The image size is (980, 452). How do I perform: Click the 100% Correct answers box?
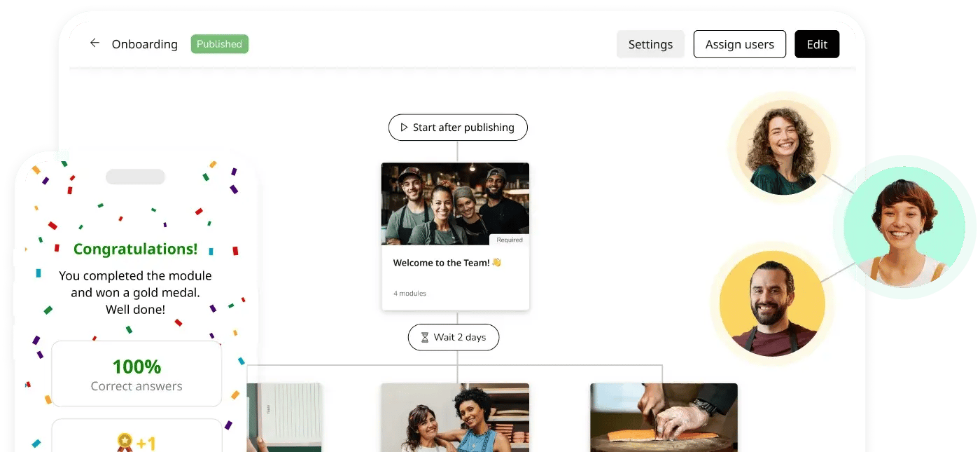coord(136,374)
